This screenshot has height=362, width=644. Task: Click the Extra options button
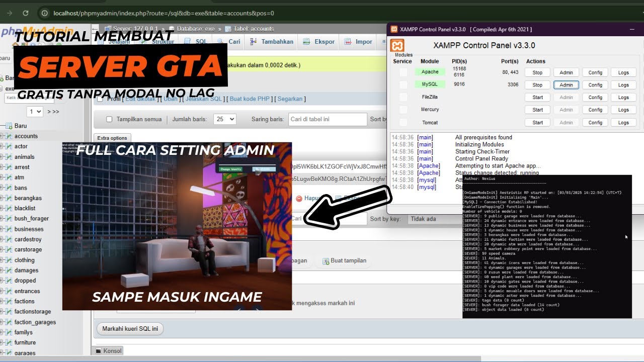click(x=112, y=138)
